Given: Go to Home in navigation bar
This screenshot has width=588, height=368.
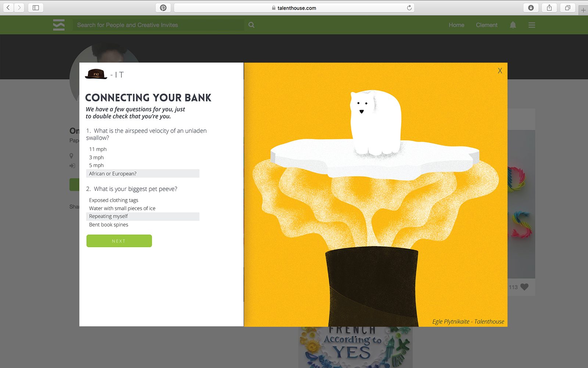Looking at the screenshot, I should 456,25.
